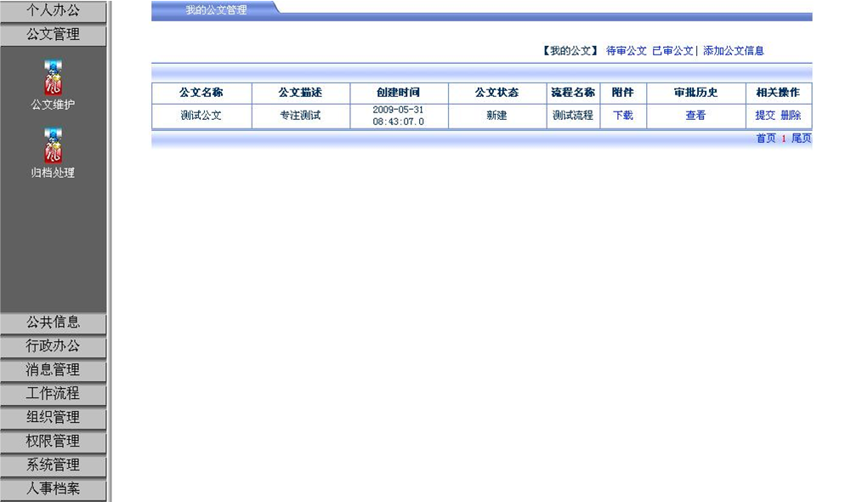Image resolution: width=868 pixels, height=502 pixels.
Task: Click the 公文名称 column header
Action: tap(201, 93)
